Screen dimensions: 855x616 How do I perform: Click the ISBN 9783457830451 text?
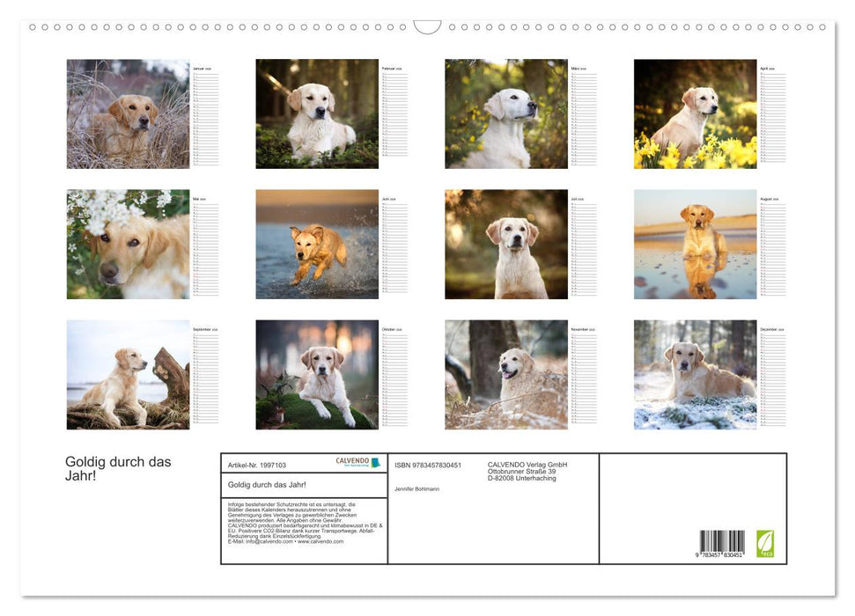coord(428,465)
